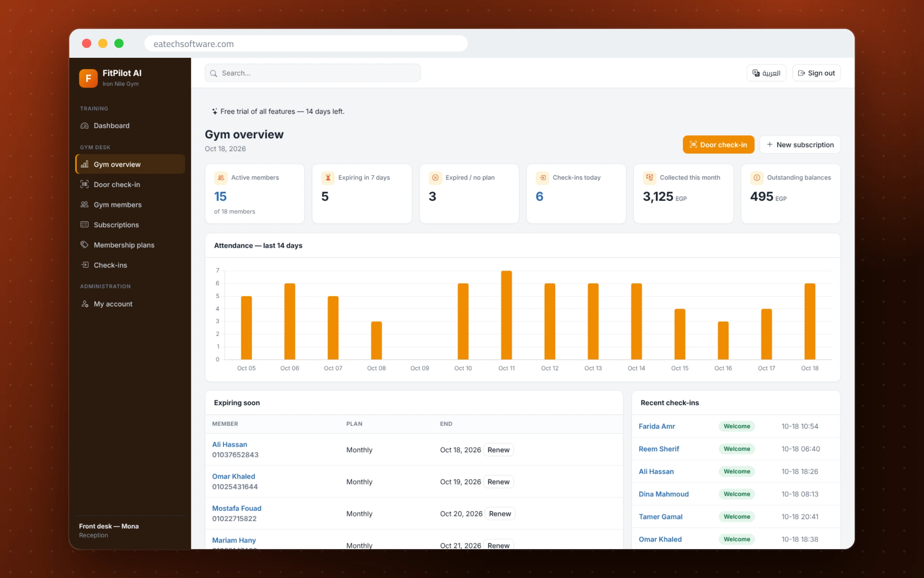The height and width of the screenshot is (578, 924).
Task: Click the 495 EGP outstanding value
Action: 768,197
